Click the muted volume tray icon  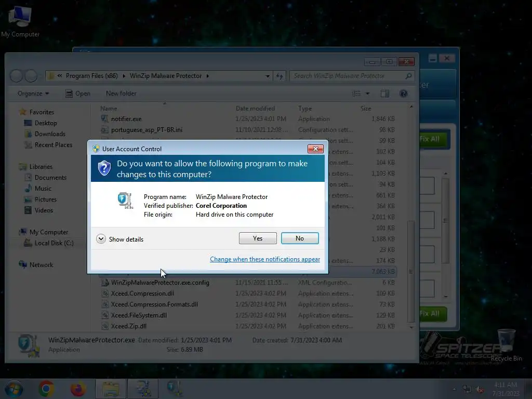click(480, 390)
